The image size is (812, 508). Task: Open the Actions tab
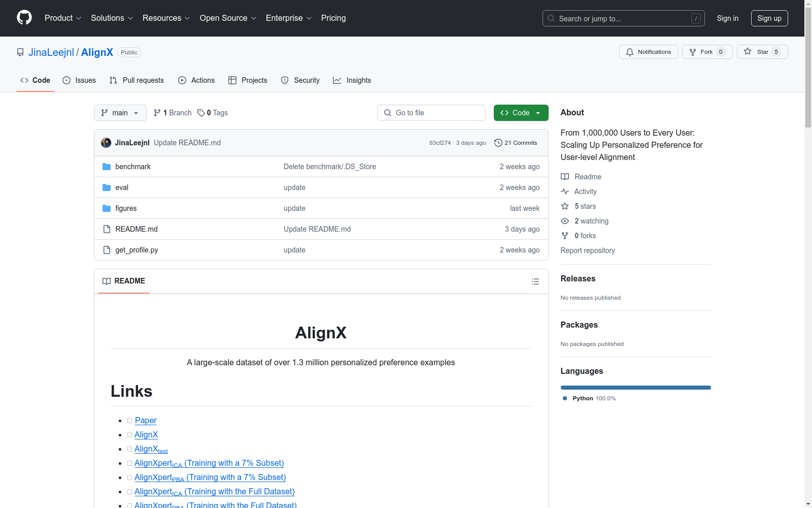tap(196, 80)
